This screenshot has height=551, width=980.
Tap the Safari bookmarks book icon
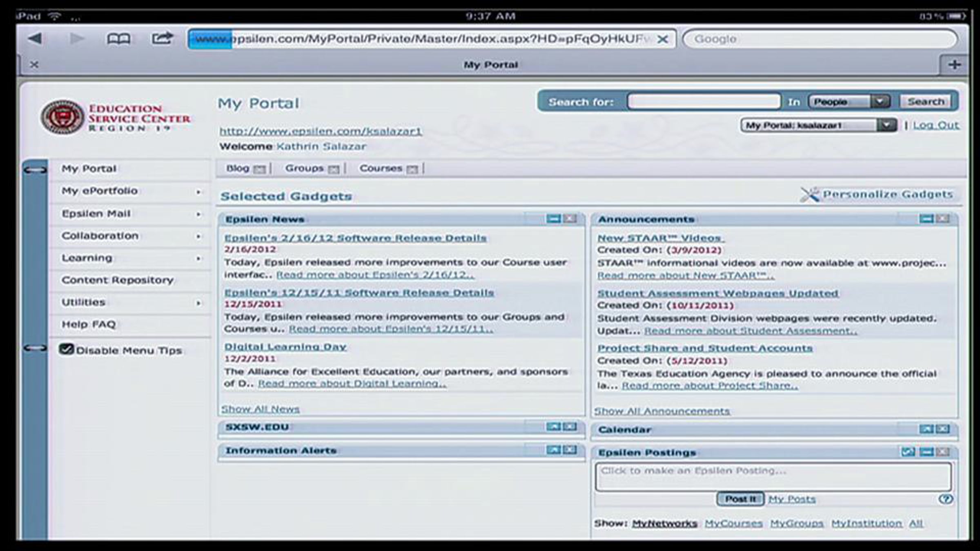pos(118,39)
